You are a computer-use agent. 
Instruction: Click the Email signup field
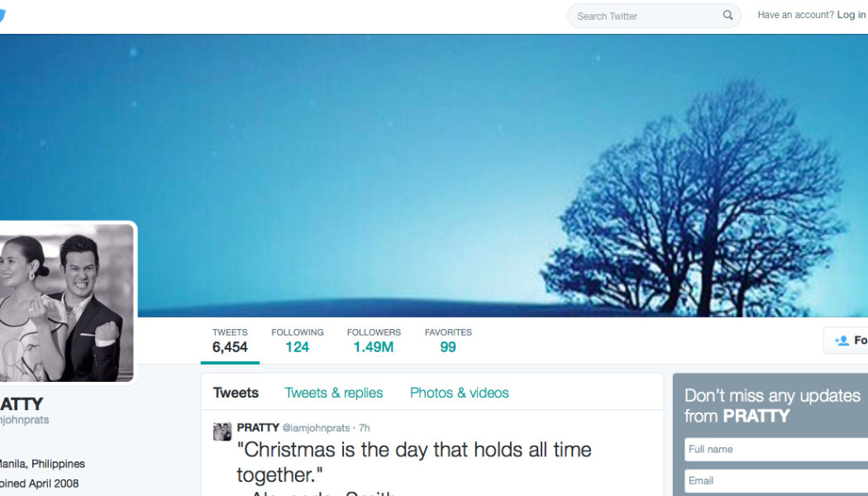tap(776, 481)
